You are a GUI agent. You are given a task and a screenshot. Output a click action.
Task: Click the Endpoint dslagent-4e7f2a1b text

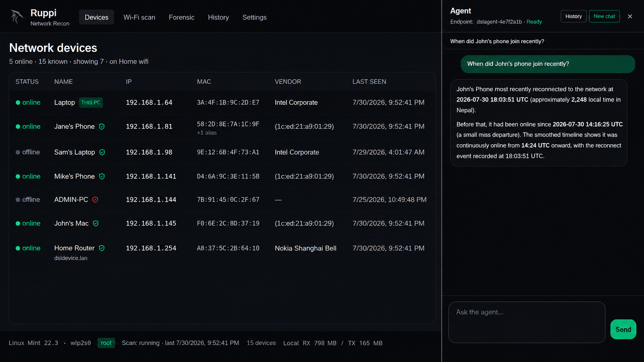(x=486, y=22)
